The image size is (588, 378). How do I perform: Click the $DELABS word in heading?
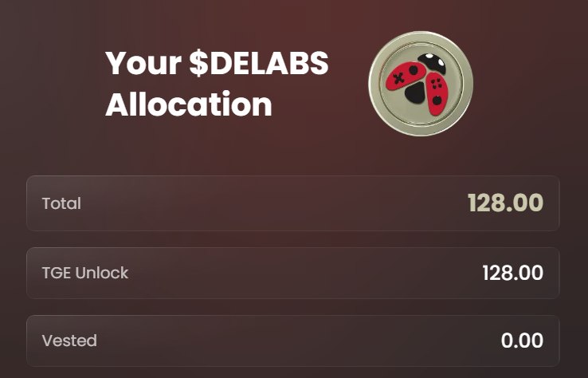[x=259, y=62]
